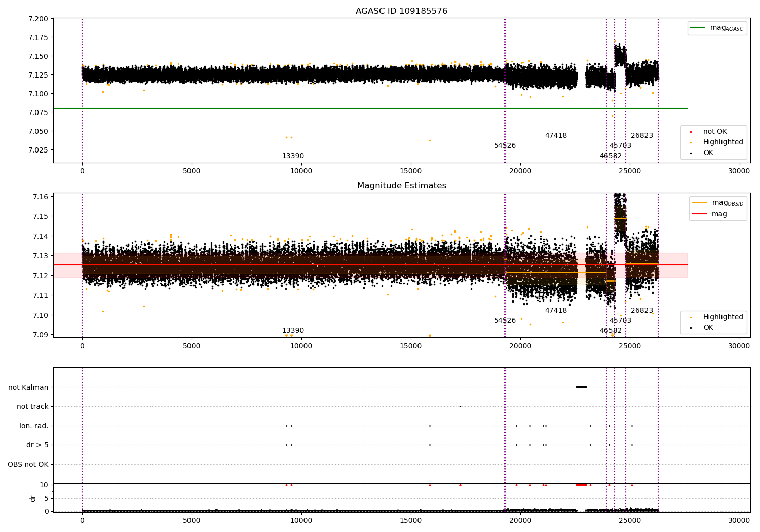This screenshot has height=532, width=760.
Task: Click the 15000 tick under Magnitude Estimates plot
Action: tap(410, 346)
